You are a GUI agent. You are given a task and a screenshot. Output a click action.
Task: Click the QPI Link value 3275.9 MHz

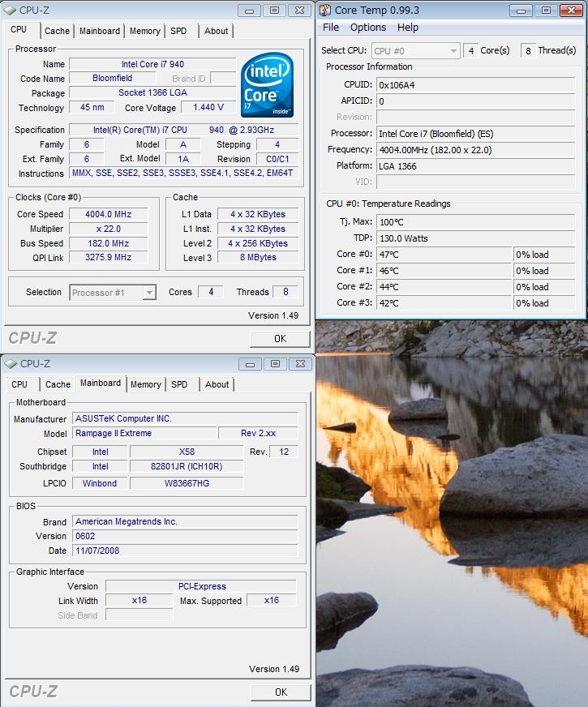[108, 257]
